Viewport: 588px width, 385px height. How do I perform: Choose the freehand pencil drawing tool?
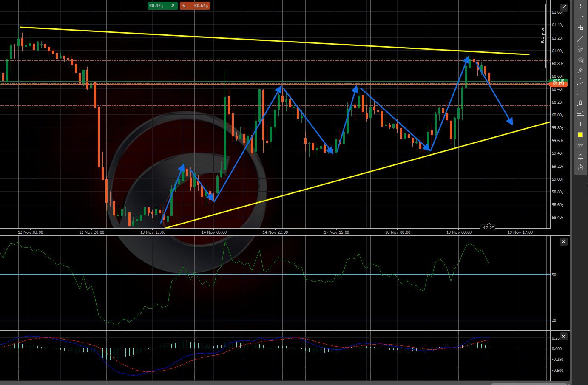pyautogui.click(x=580, y=49)
